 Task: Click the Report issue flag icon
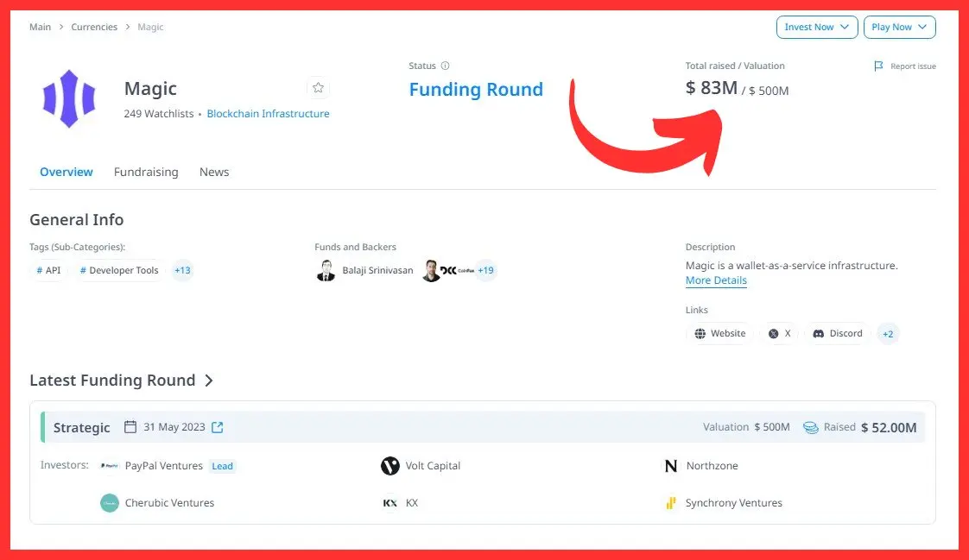878,66
